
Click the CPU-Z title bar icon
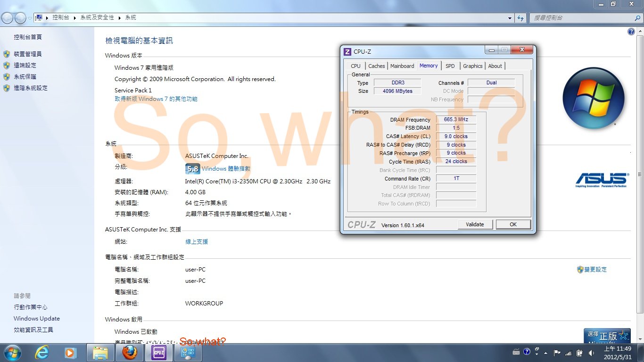[347, 51]
